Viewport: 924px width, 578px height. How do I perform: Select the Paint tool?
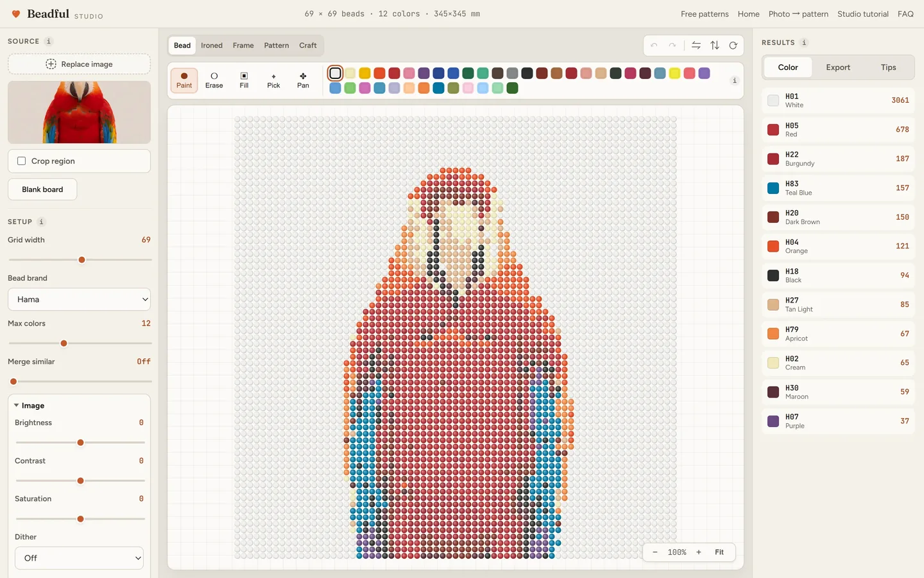pos(184,80)
